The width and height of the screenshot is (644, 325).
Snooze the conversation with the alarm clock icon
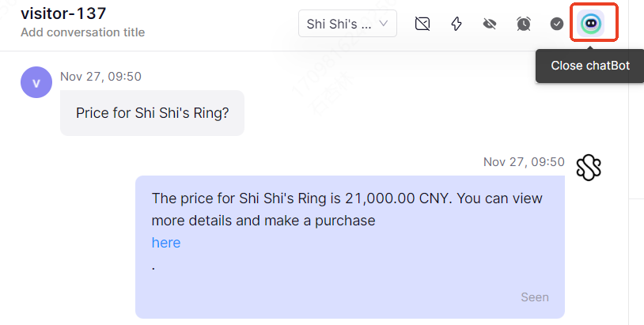tap(523, 24)
